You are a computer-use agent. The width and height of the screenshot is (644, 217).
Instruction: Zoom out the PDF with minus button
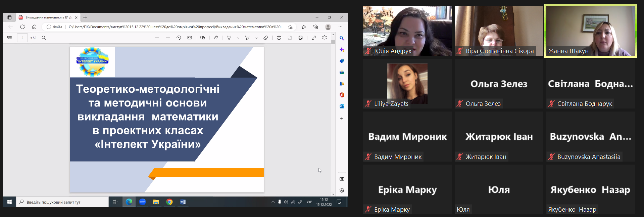point(157,38)
